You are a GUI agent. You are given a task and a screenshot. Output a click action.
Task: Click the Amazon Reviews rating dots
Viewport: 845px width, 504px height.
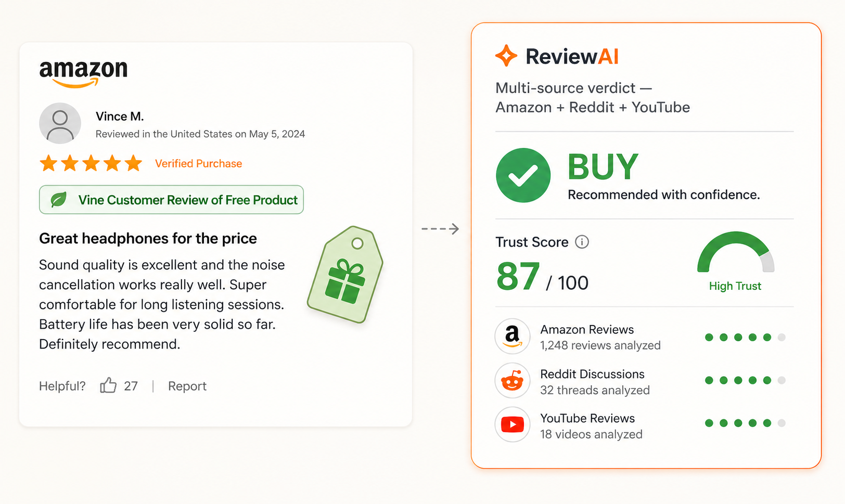[x=745, y=338]
